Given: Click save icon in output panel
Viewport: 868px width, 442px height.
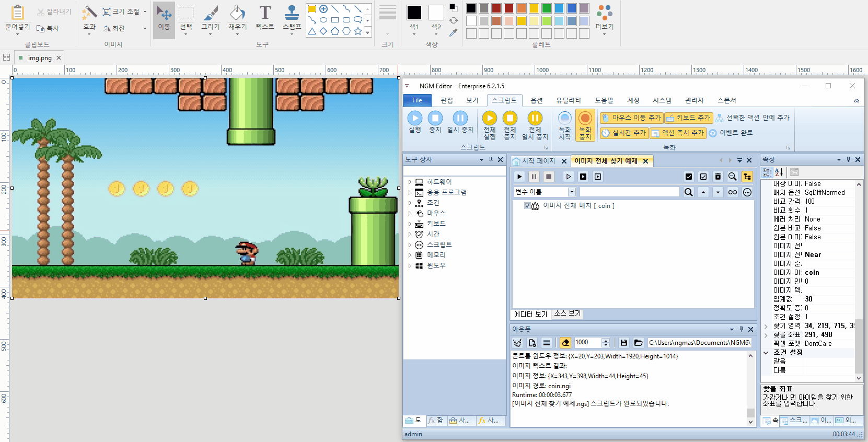Looking at the screenshot, I should pos(623,343).
